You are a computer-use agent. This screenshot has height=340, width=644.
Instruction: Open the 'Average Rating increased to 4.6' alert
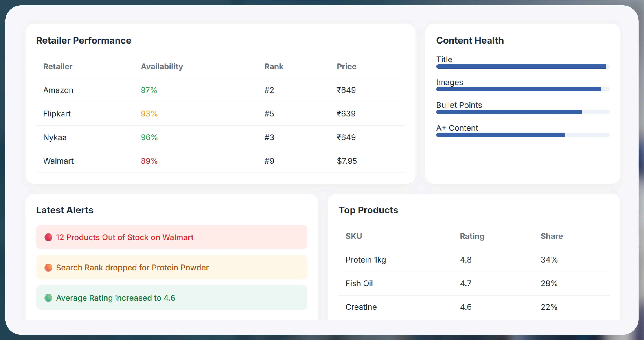pos(172,298)
